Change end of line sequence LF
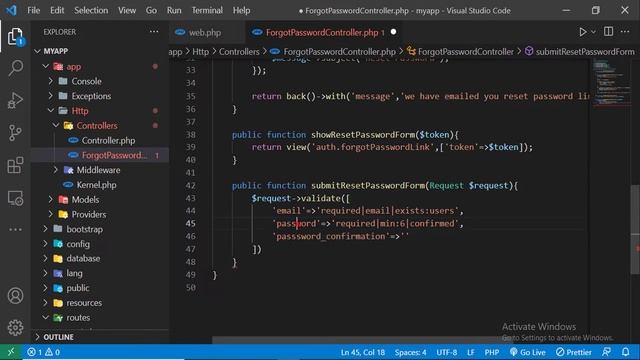This screenshot has width=640, height=360. [x=471, y=352]
